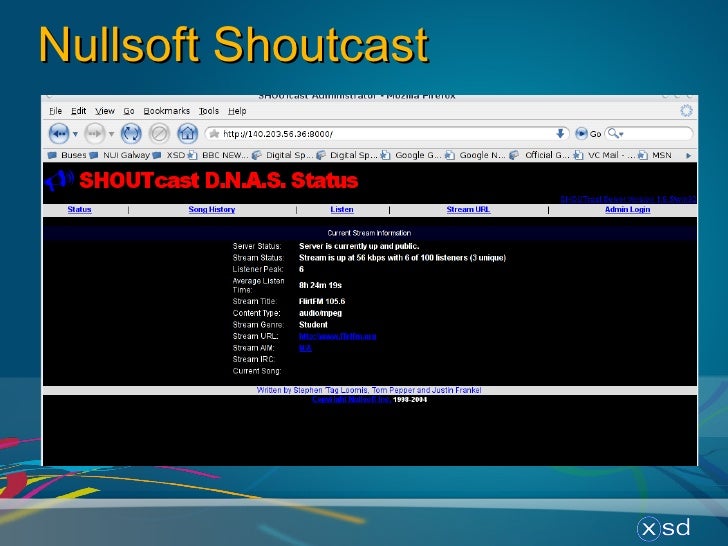Open the Go menu
The height and width of the screenshot is (546, 728).
[129, 111]
